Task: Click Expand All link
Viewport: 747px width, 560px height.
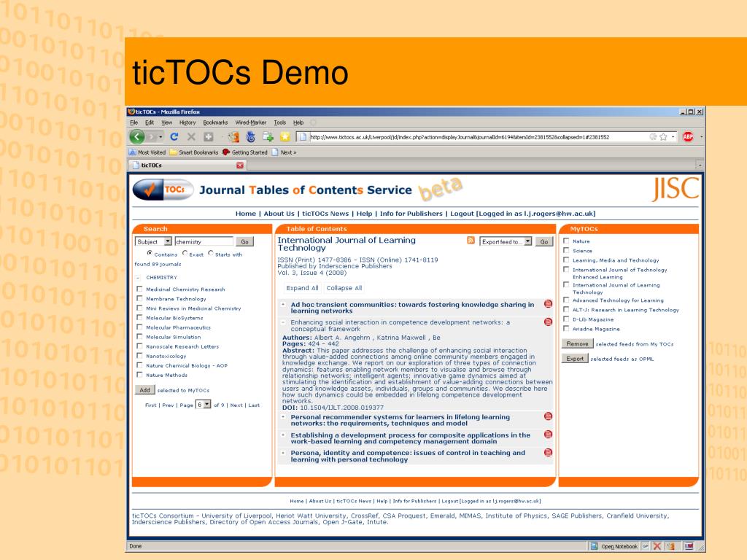Action: (x=302, y=287)
